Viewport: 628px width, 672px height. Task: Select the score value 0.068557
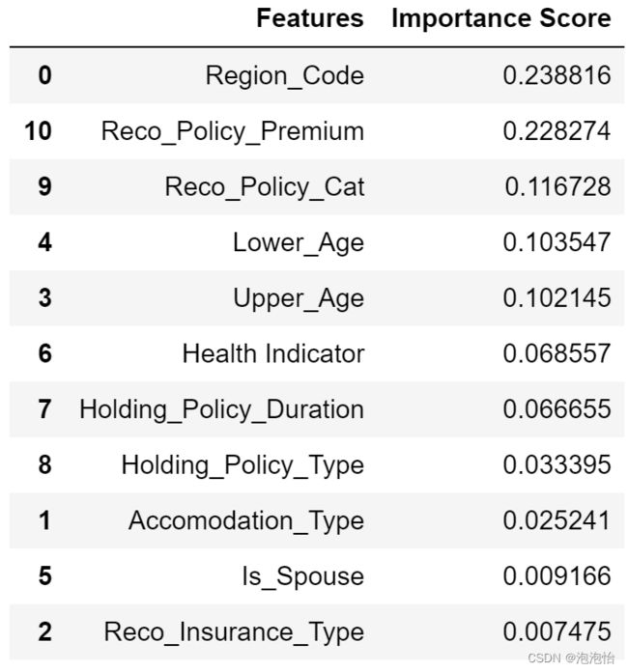pyautogui.click(x=557, y=353)
